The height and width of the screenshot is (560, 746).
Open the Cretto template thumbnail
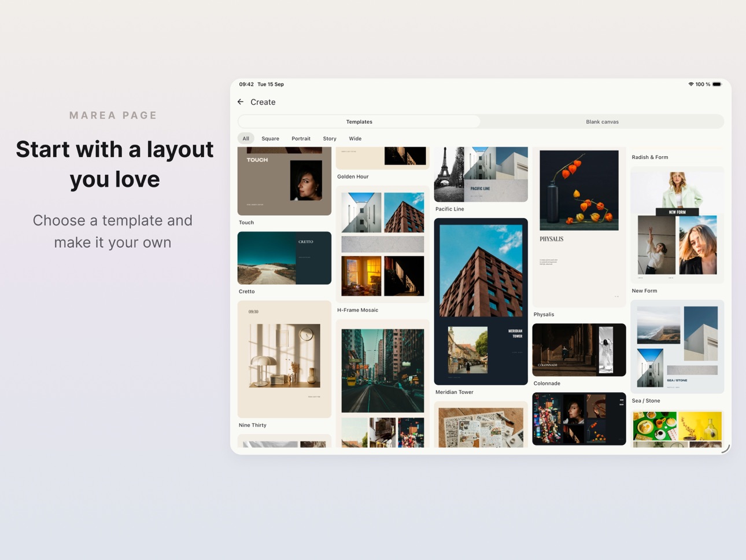285,258
